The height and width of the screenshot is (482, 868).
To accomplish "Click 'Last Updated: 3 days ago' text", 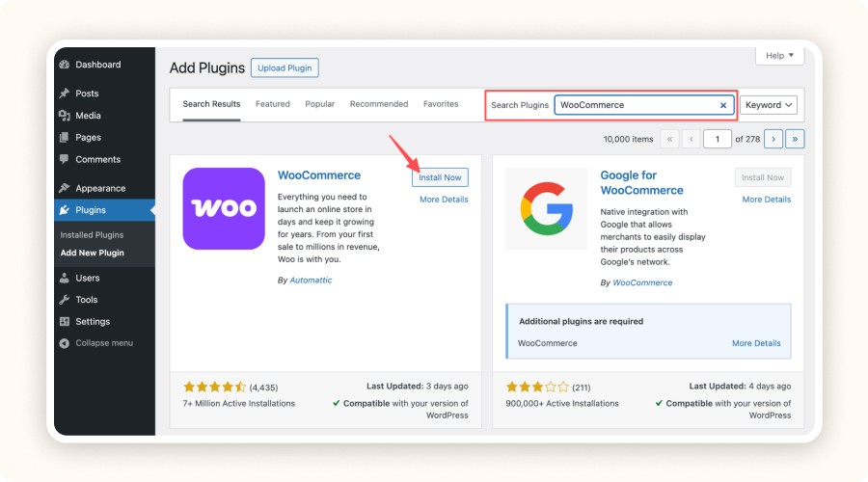I will [418, 387].
